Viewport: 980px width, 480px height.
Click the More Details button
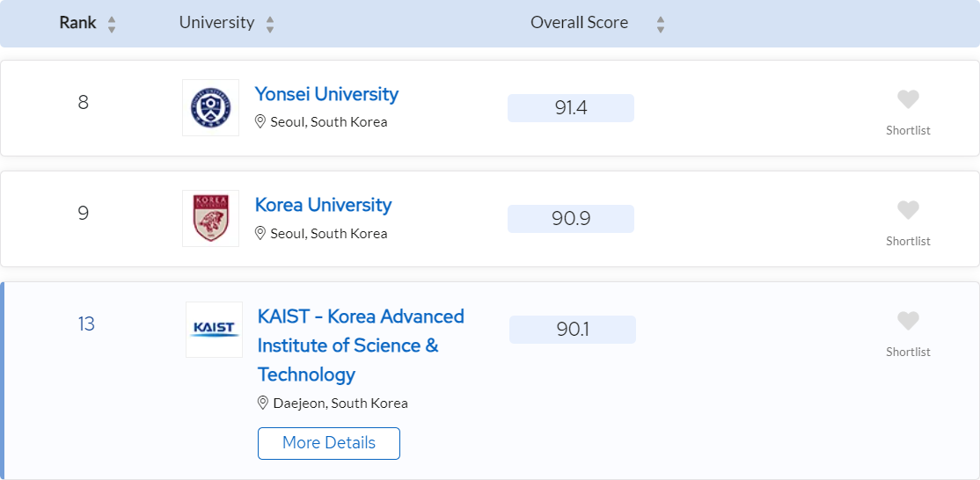pyautogui.click(x=329, y=443)
